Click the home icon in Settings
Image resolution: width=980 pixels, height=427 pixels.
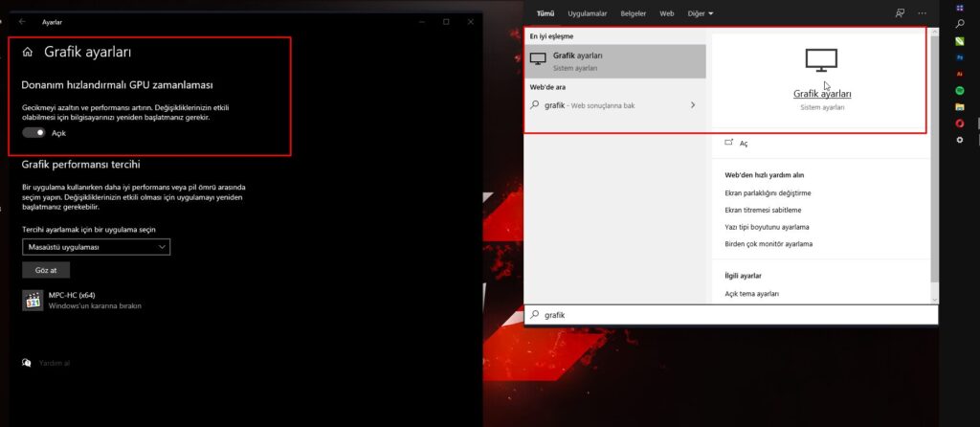click(27, 53)
